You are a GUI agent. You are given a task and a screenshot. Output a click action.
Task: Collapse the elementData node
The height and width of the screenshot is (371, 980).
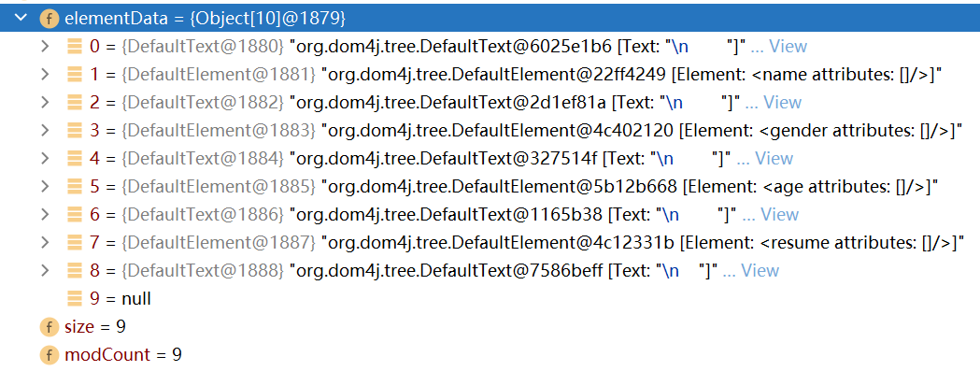21,18
